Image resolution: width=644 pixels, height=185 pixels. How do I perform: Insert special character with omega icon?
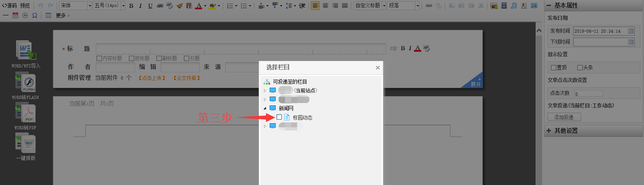(x=35, y=15)
